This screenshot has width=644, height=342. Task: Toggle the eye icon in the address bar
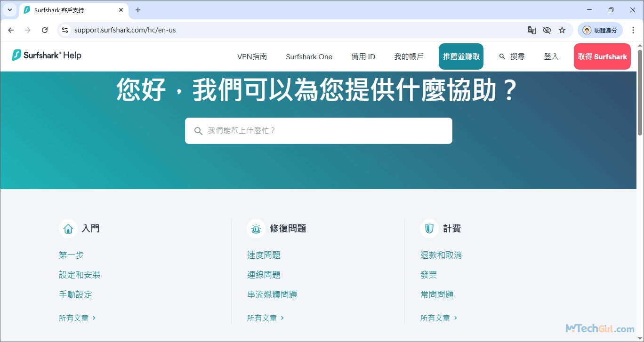(x=547, y=30)
